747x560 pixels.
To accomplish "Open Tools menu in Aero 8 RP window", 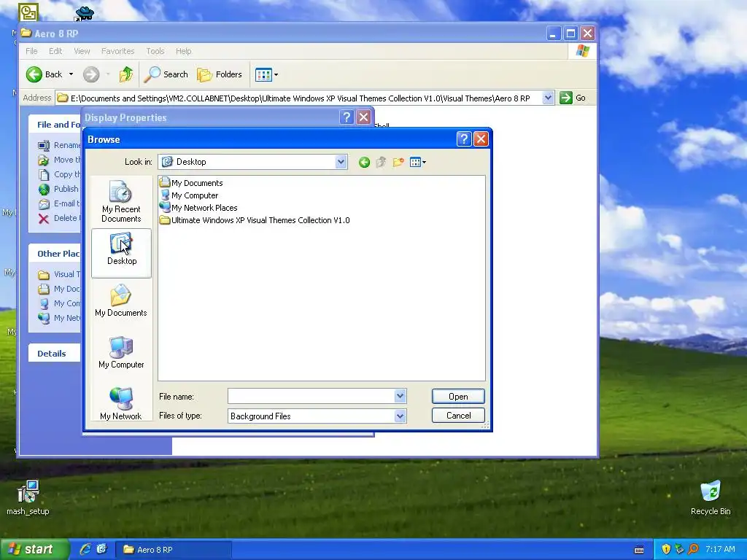I will click(x=155, y=51).
